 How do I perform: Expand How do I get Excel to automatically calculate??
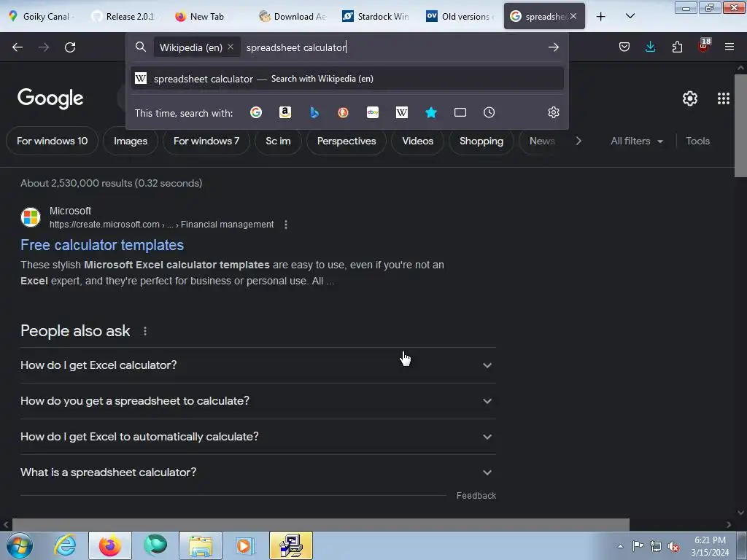pos(258,437)
